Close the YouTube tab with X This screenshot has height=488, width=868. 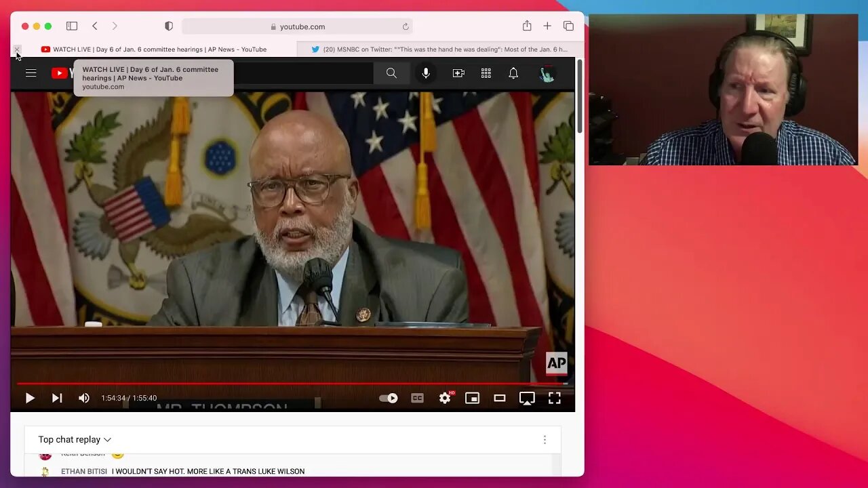pos(17,49)
